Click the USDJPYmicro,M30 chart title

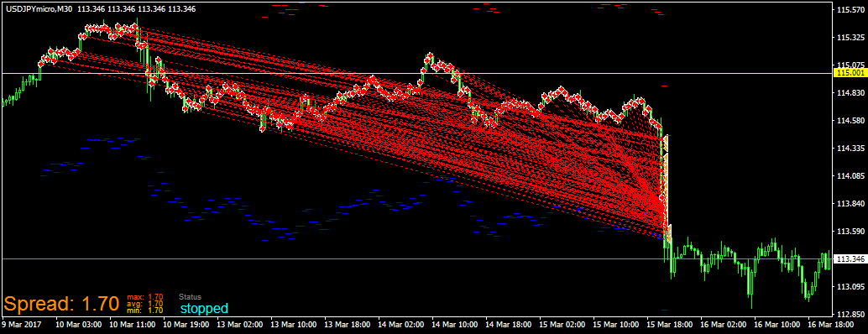(39, 9)
